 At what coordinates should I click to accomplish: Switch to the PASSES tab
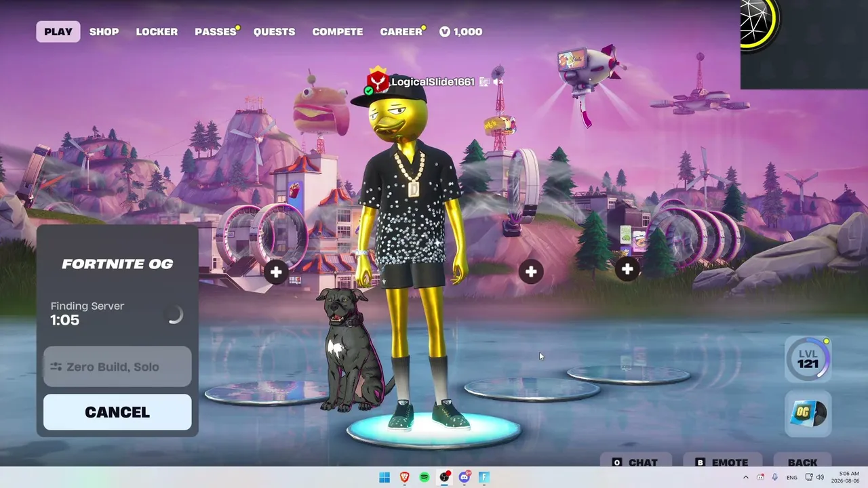(215, 32)
